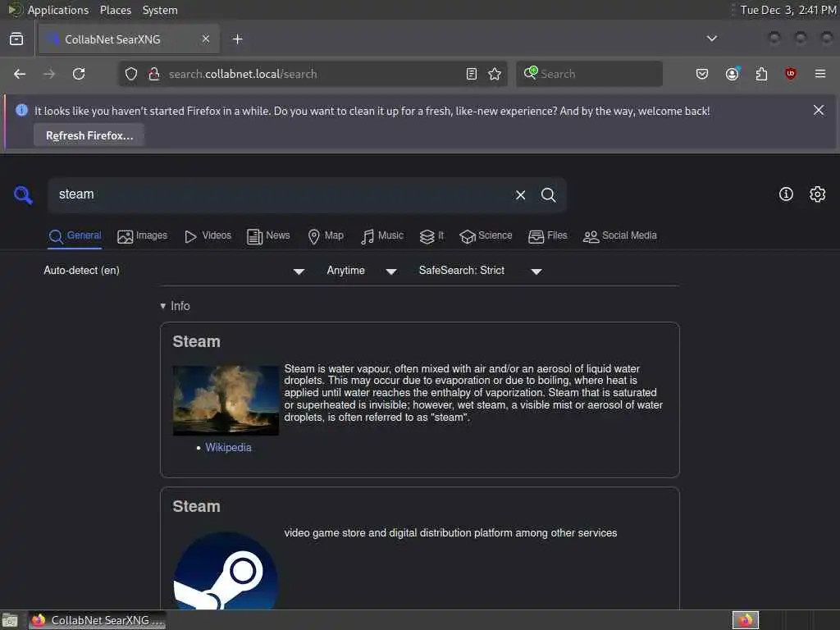The image size is (840, 630).
Task: Select the General search tab
Action: 75,235
